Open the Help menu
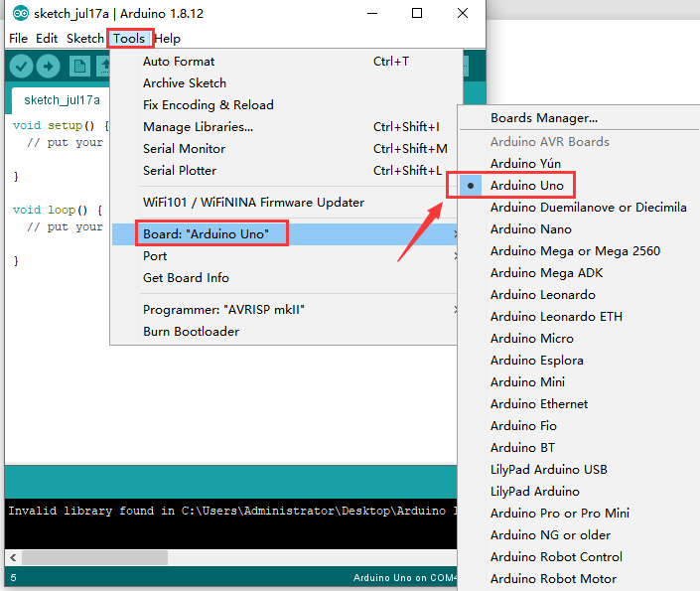 tap(168, 39)
